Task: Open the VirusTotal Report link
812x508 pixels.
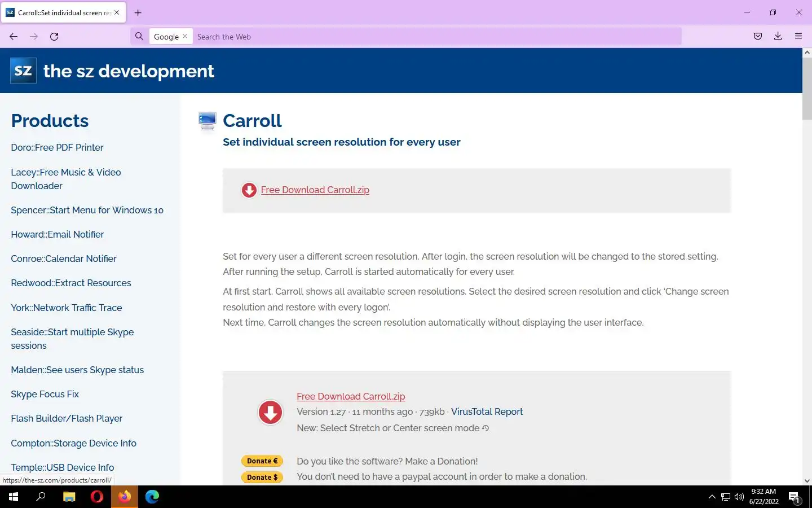Action: point(487,412)
